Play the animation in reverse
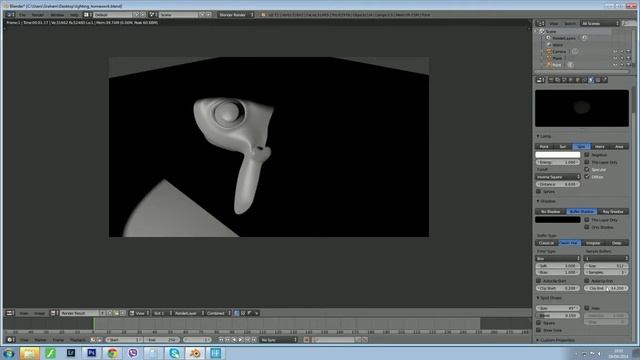 pyautogui.click(x=234, y=340)
